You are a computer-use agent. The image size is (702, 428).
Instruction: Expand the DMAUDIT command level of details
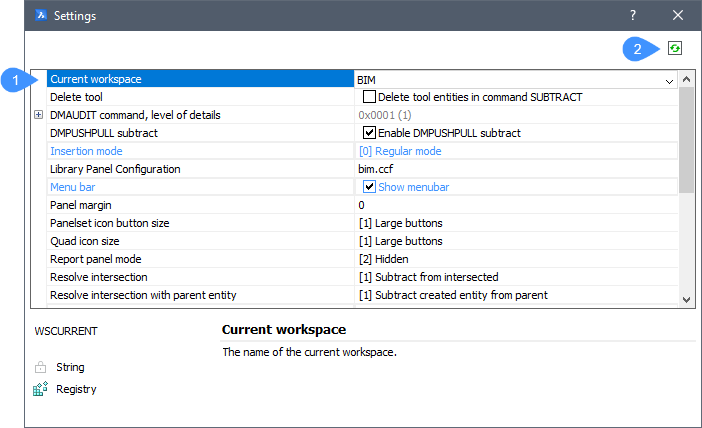click(39, 115)
